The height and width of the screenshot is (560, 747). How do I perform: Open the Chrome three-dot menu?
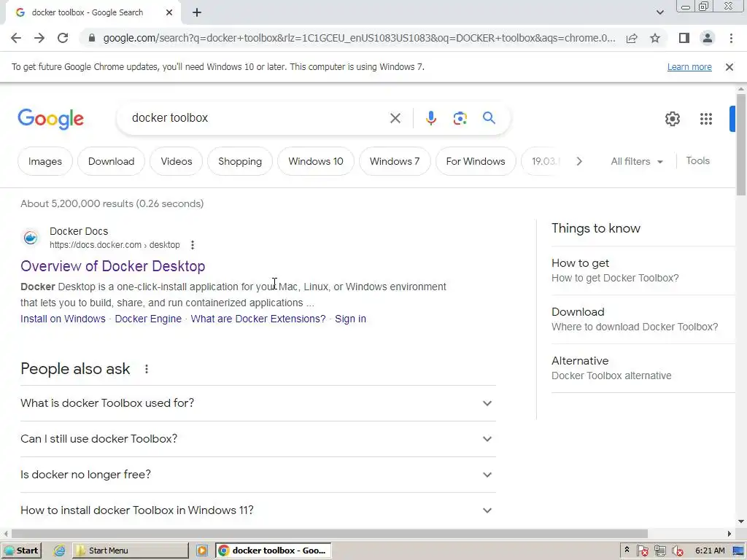pyautogui.click(x=731, y=38)
